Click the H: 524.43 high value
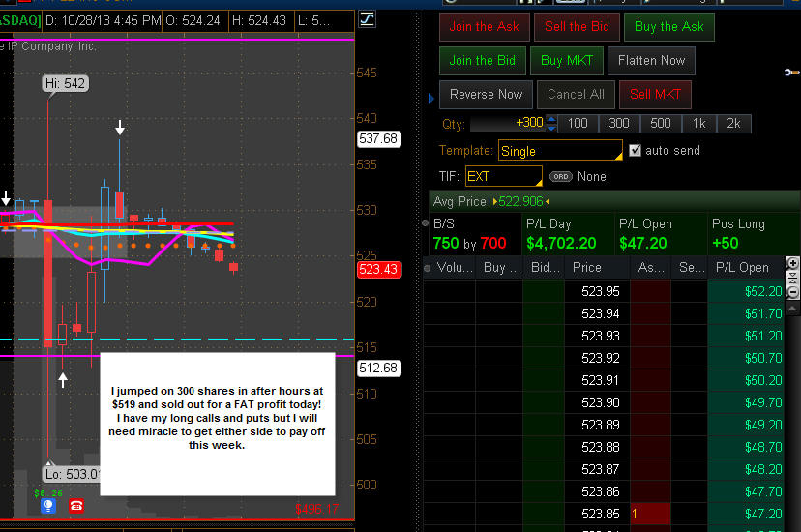The image size is (801, 532). tap(259, 21)
